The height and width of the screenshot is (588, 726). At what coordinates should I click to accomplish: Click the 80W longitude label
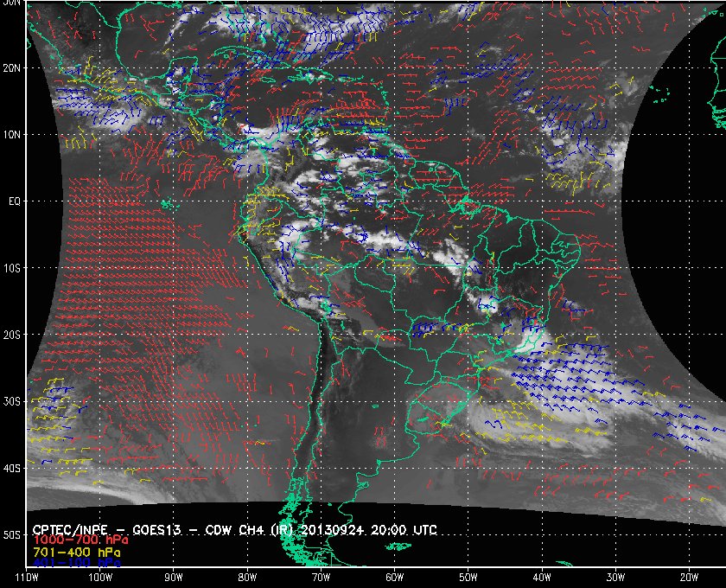coord(247,578)
